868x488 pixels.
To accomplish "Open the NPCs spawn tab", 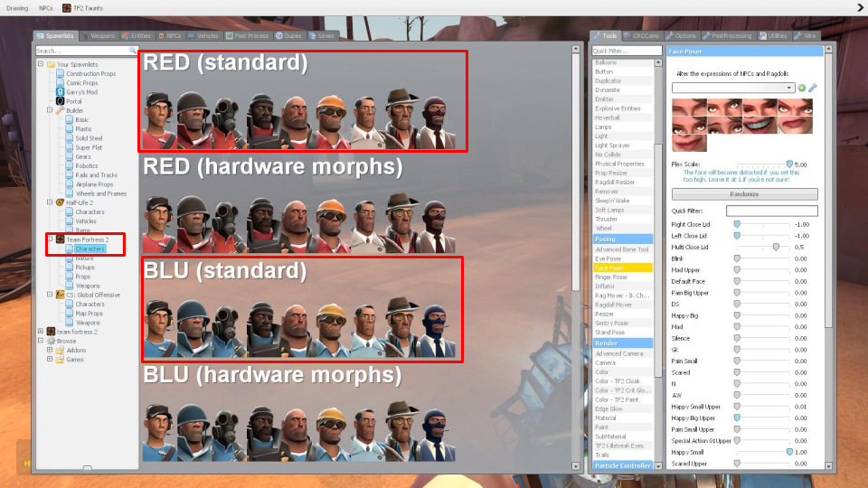I will (x=170, y=36).
